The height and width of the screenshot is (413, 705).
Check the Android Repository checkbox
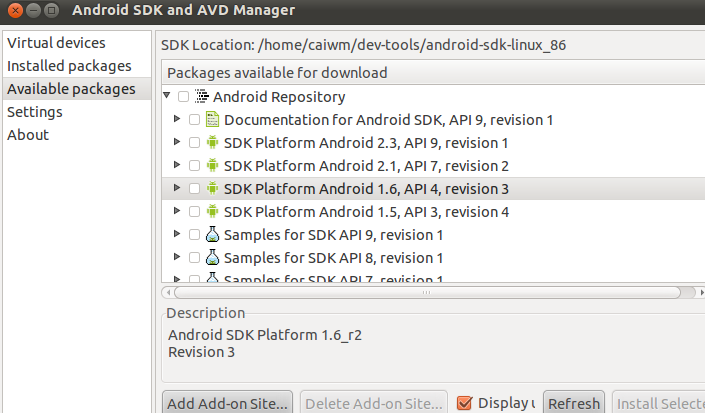click(x=183, y=97)
